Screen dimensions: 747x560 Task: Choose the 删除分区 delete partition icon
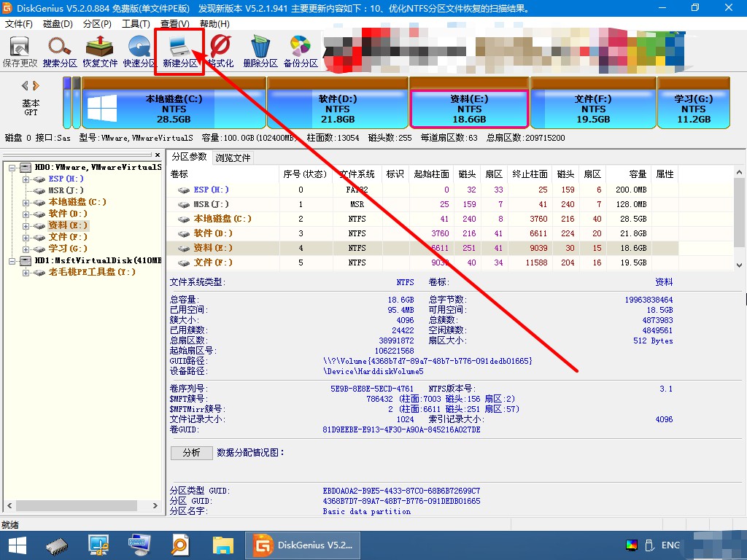(260, 52)
